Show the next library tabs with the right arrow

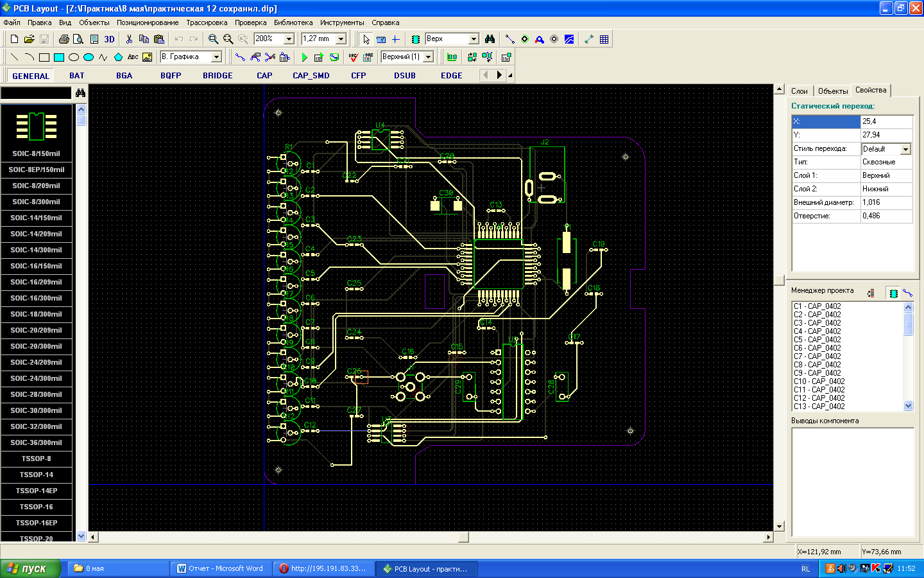(x=499, y=75)
